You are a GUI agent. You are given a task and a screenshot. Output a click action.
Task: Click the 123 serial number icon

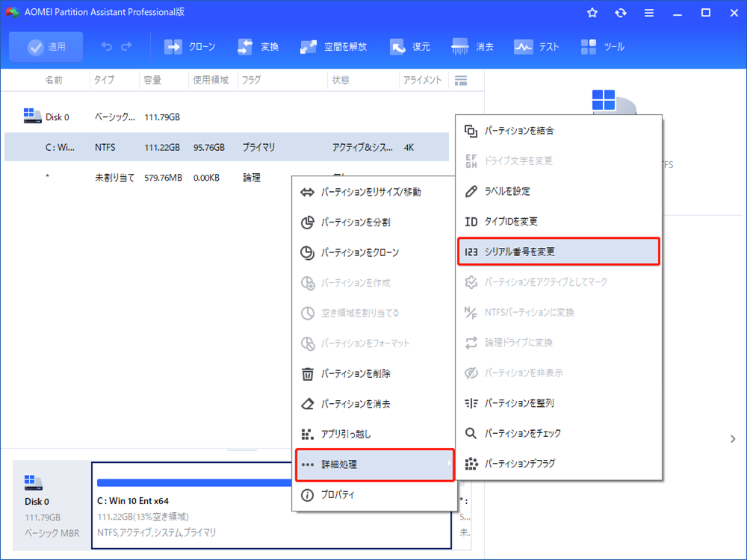tap(471, 252)
